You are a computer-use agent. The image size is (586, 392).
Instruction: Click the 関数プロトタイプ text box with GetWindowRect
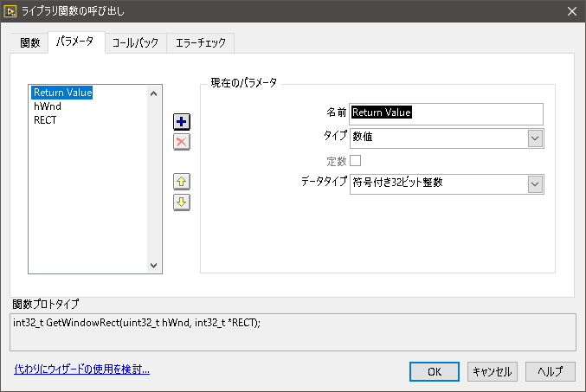293,332
